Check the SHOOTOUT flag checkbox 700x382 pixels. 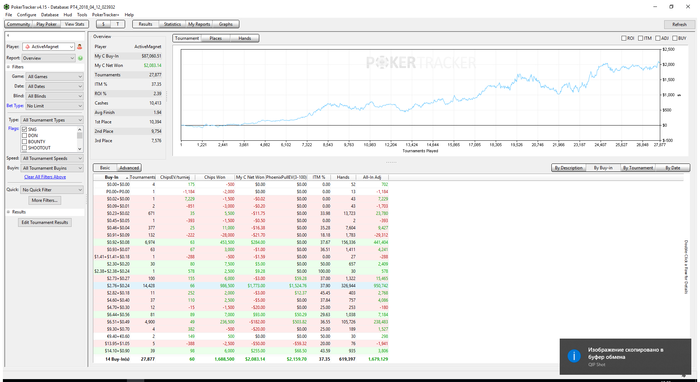coord(25,148)
